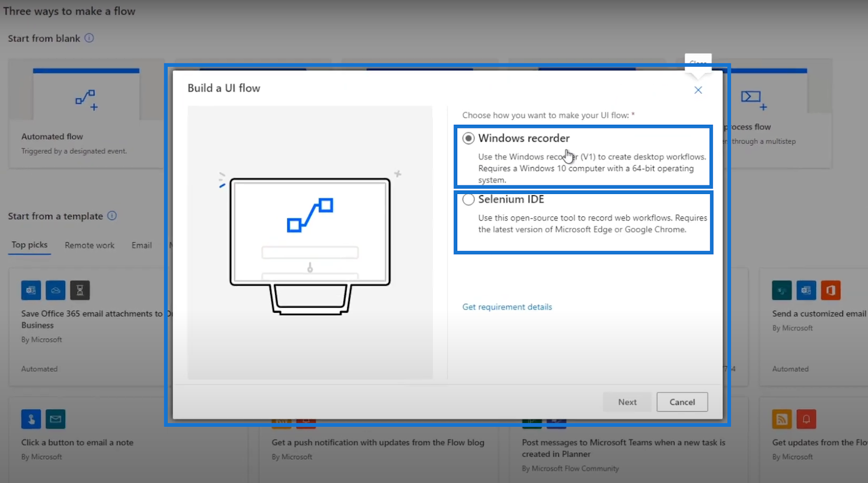
Task: Click the Automated flow card title
Action: (x=52, y=137)
